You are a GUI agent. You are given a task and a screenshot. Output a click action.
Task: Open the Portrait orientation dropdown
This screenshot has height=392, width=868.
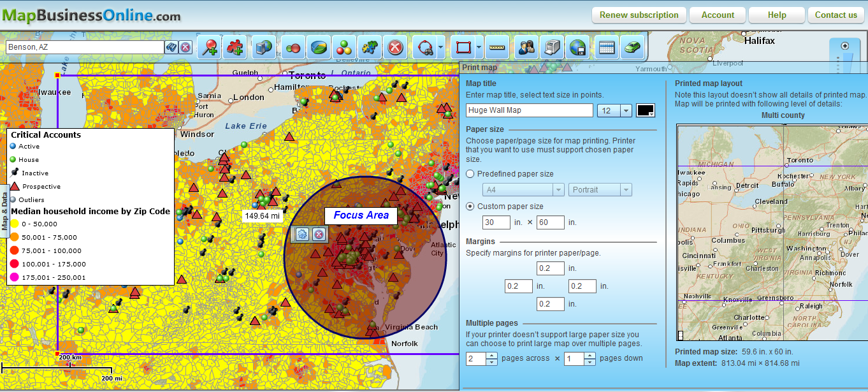[x=600, y=190]
